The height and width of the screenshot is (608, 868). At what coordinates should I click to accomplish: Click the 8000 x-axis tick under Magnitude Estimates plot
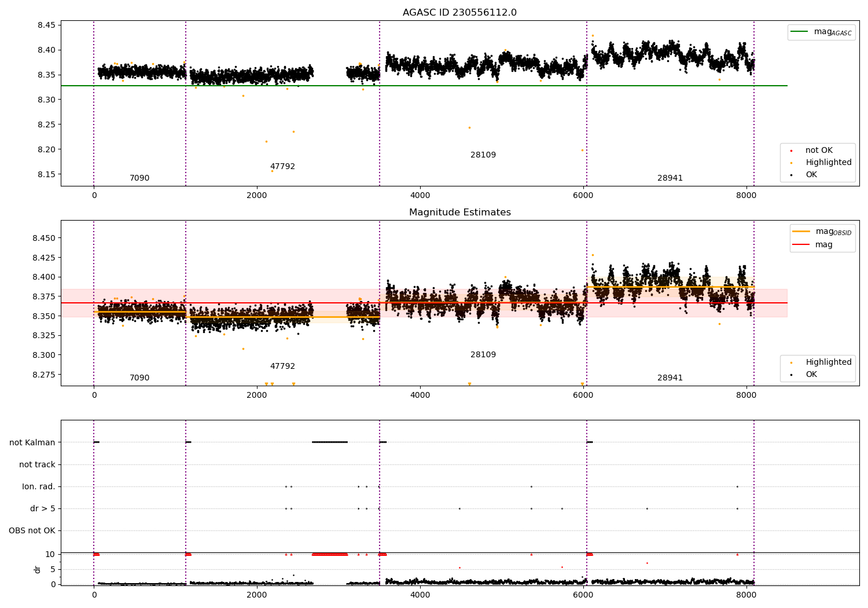746,395
